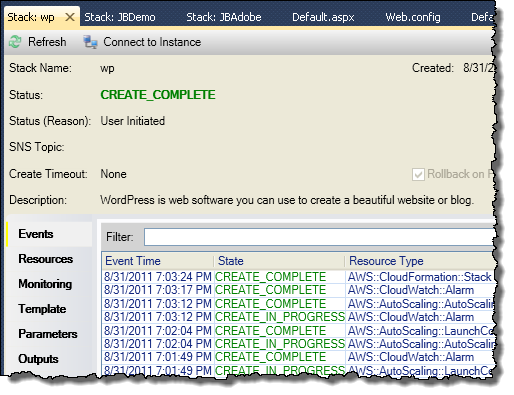The width and height of the screenshot is (514, 395).
Task: Open the Stack: JBAdobe tab
Action: click(224, 17)
